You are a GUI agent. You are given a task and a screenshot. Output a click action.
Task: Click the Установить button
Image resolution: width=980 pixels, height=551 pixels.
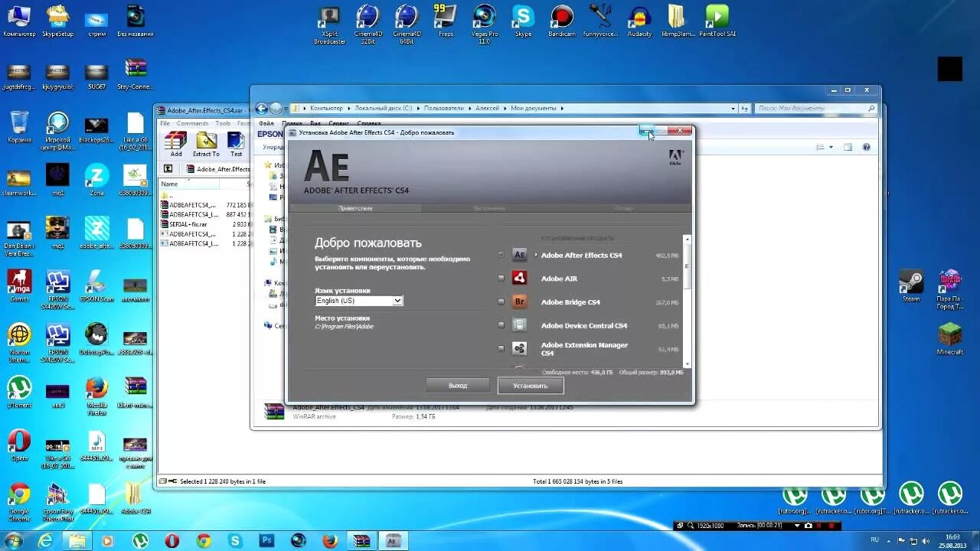(x=531, y=386)
